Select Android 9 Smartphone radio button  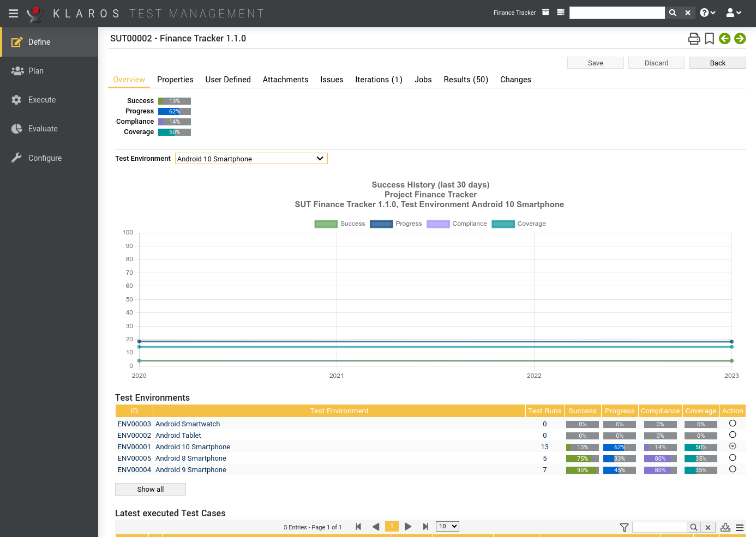coord(733,469)
